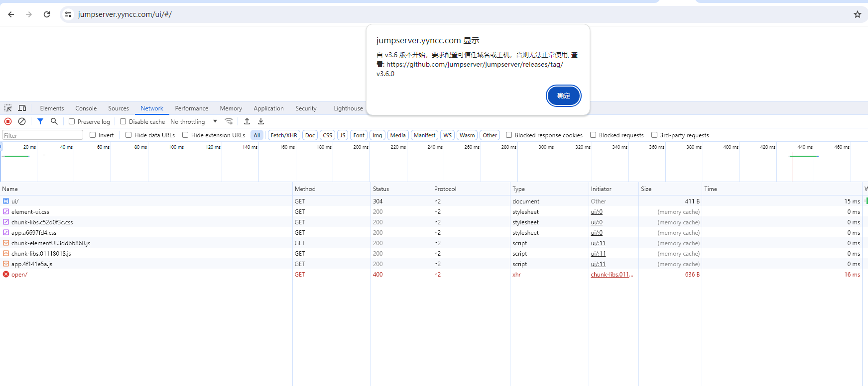This screenshot has width=868, height=386.
Task: Open the No throttling dropdown
Action: 194,121
